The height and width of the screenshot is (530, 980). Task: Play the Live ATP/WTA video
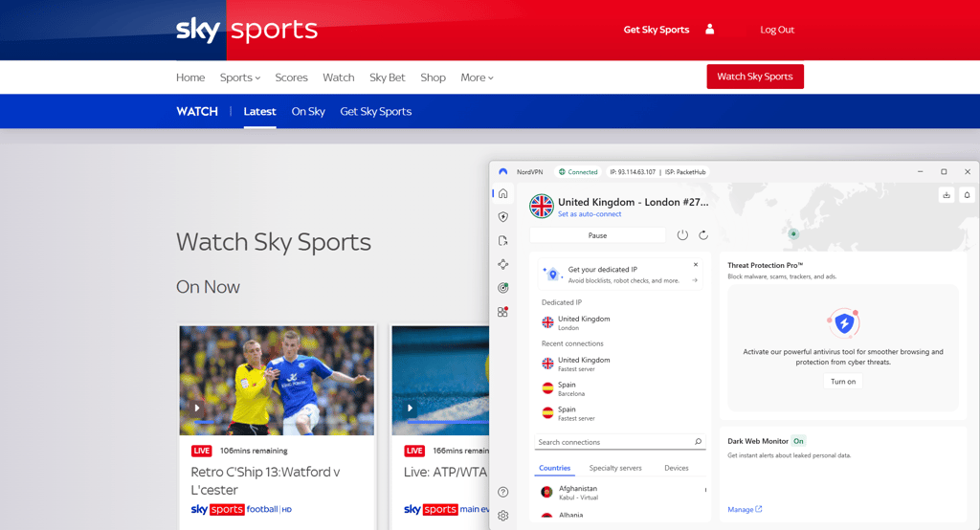(410, 408)
